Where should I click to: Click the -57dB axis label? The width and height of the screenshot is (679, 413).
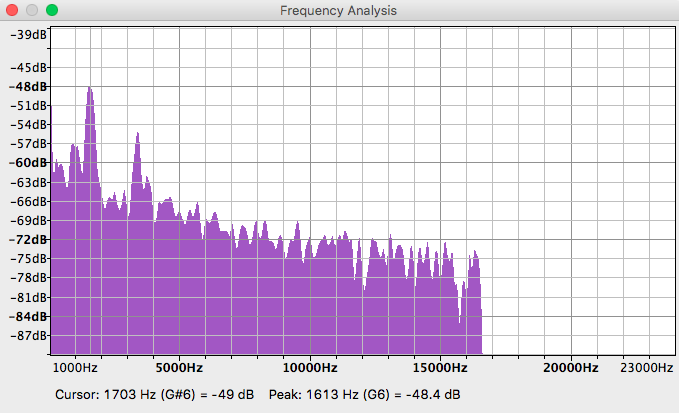[28, 144]
